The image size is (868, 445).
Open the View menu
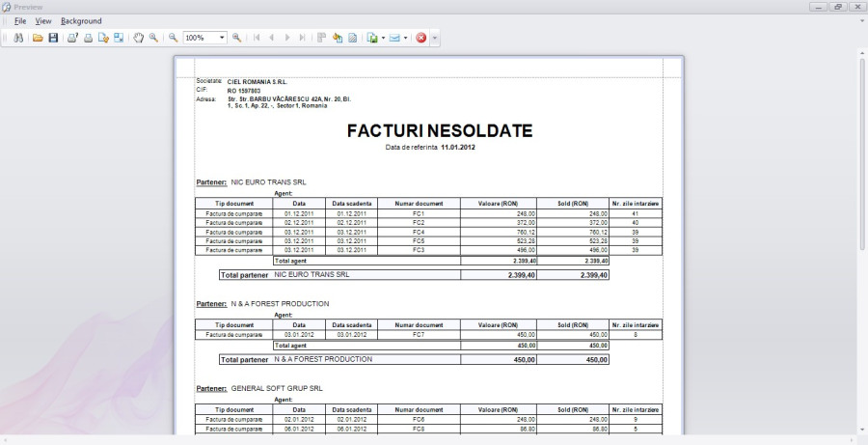click(43, 20)
